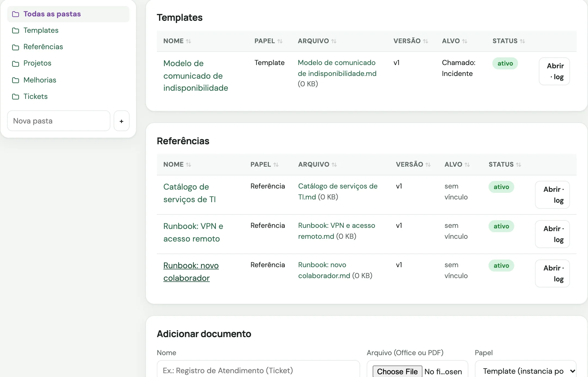The image size is (588, 377).
Task: Click the Referências folder icon in sidebar
Action: [16, 47]
